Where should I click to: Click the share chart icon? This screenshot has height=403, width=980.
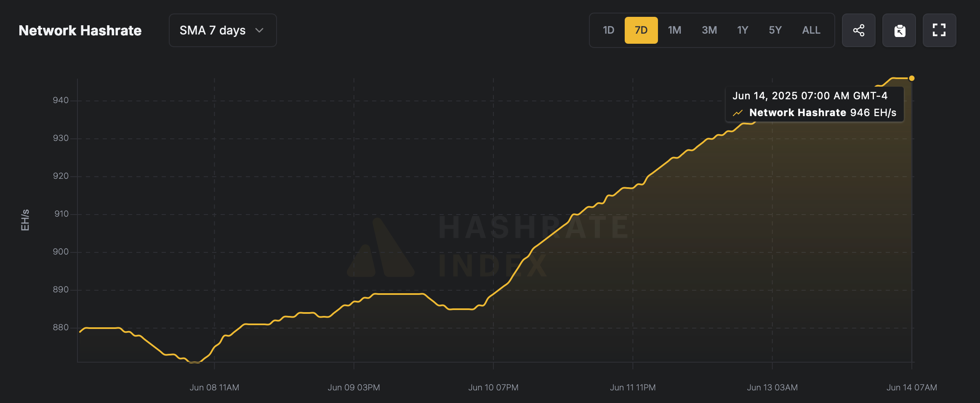click(x=858, y=30)
